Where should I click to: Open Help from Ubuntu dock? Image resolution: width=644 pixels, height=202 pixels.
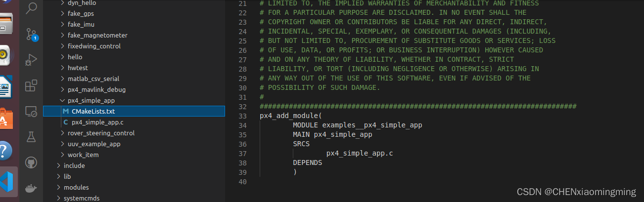(x=6, y=151)
